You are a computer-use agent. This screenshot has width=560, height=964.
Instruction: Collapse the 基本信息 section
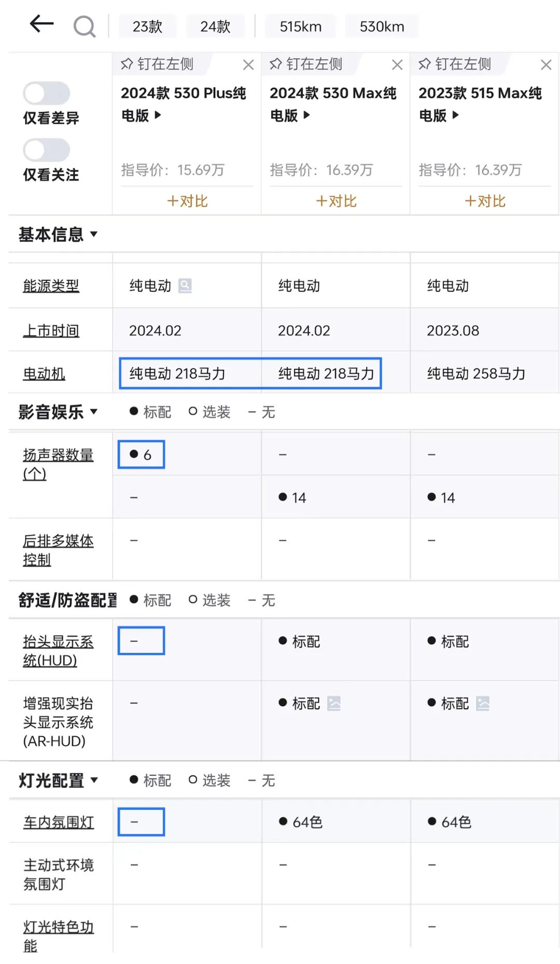(x=58, y=234)
